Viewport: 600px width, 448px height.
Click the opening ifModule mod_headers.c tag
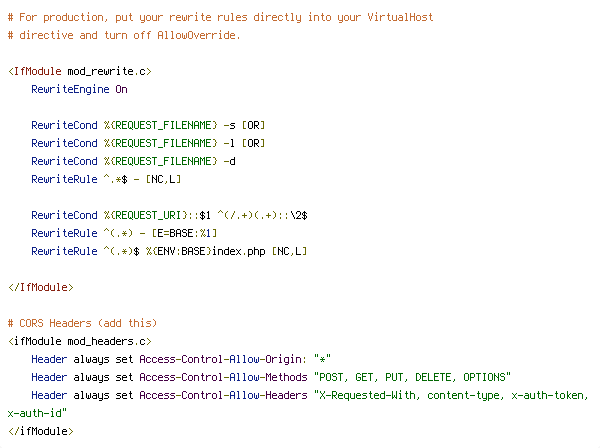[x=80, y=341]
